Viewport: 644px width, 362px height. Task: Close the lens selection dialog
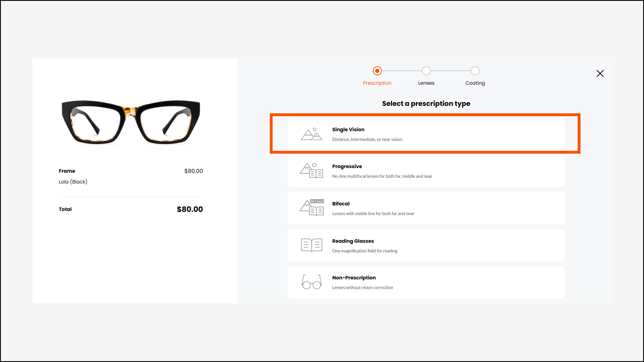pos(600,73)
